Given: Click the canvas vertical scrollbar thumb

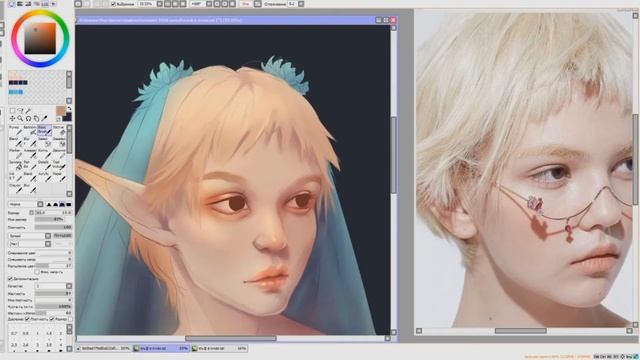Looking at the screenshot, I should (393, 155).
